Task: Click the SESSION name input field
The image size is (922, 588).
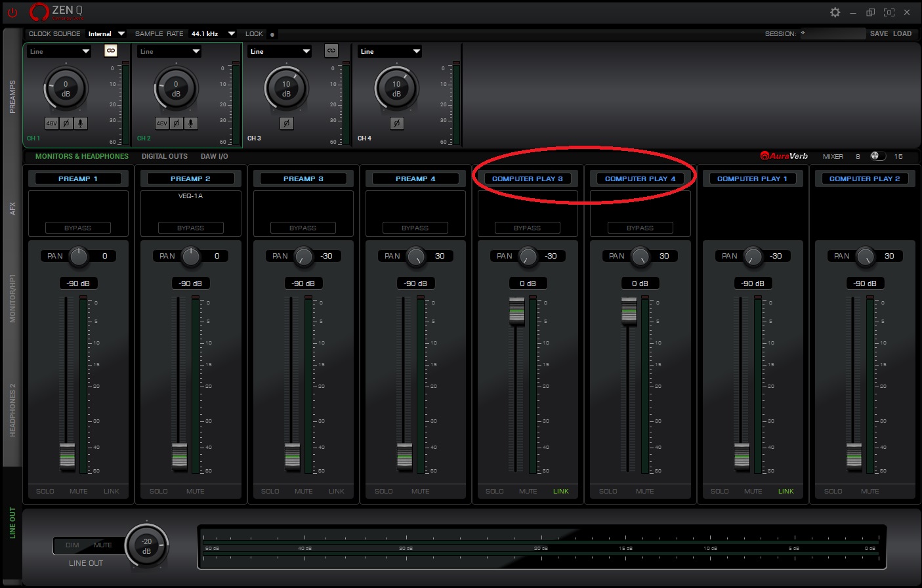Action: (832, 33)
